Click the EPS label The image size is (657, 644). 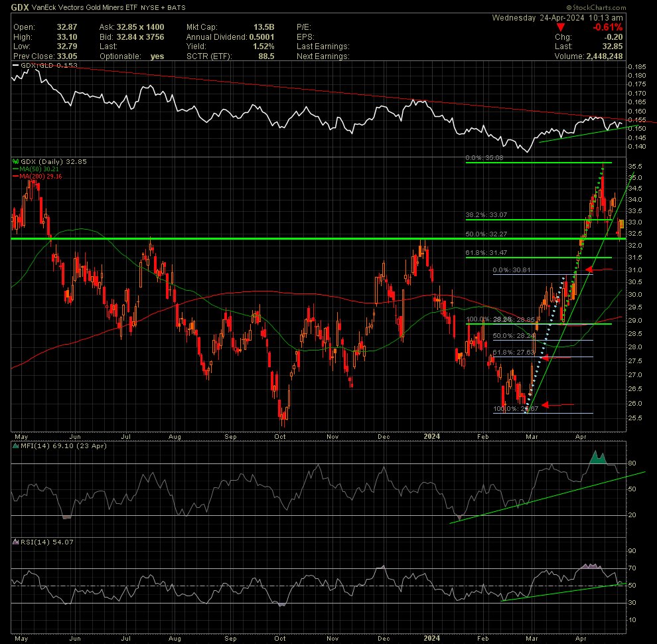click(x=305, y=37)
